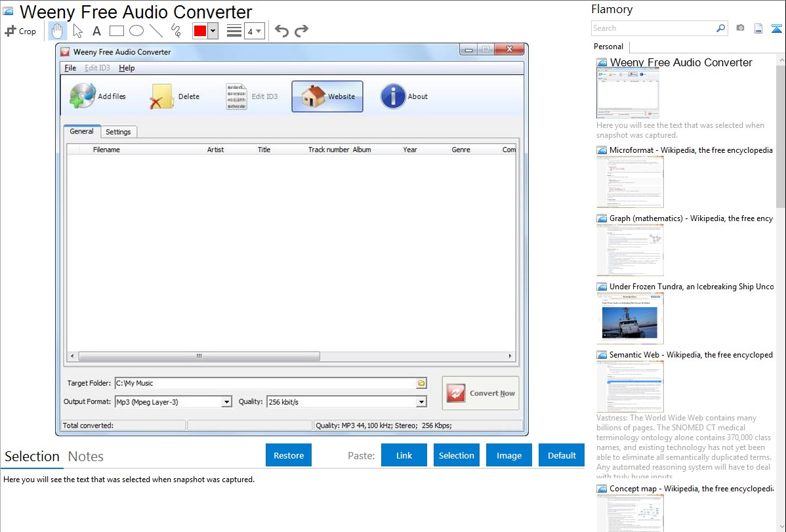
Task: Click the file list scroll-right arrow
Action: click(x=510, y=356)
